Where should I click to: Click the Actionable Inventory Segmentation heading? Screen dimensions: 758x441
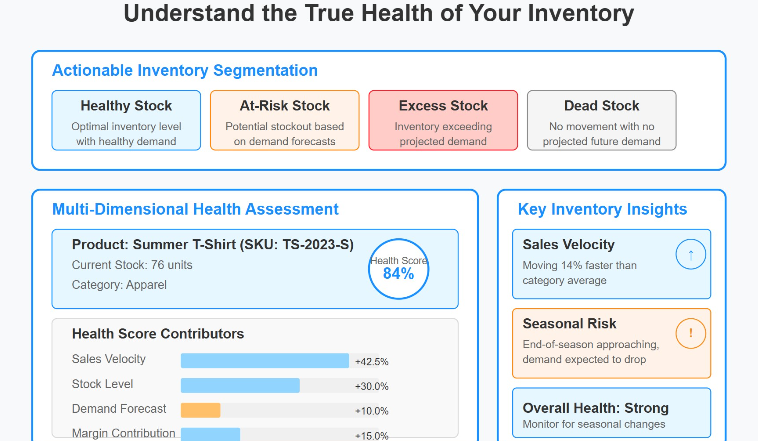[185, 71]
